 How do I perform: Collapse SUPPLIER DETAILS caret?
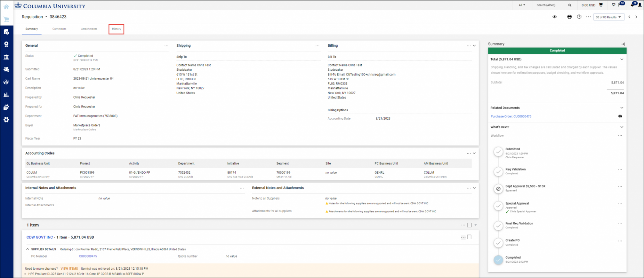point(28,249)
